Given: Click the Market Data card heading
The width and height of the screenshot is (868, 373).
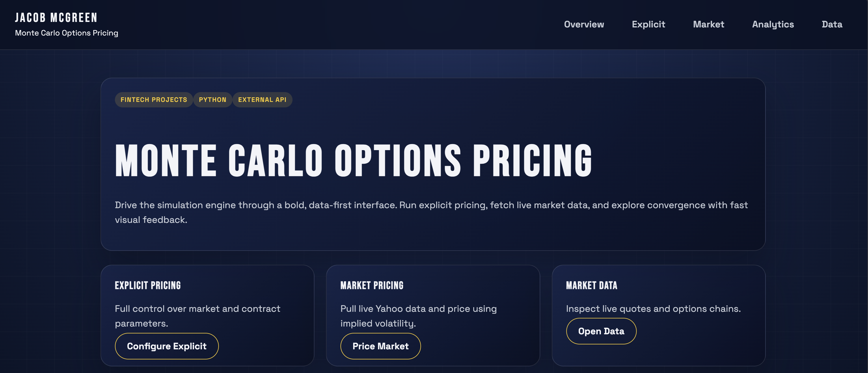Looking at the screenshot, I should (591, 286).
